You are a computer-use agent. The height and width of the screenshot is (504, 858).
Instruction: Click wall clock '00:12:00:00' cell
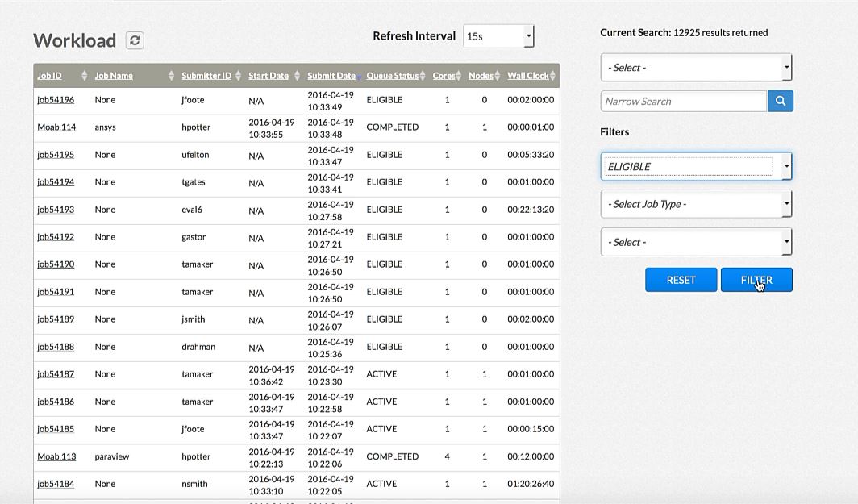click(531, 456)
